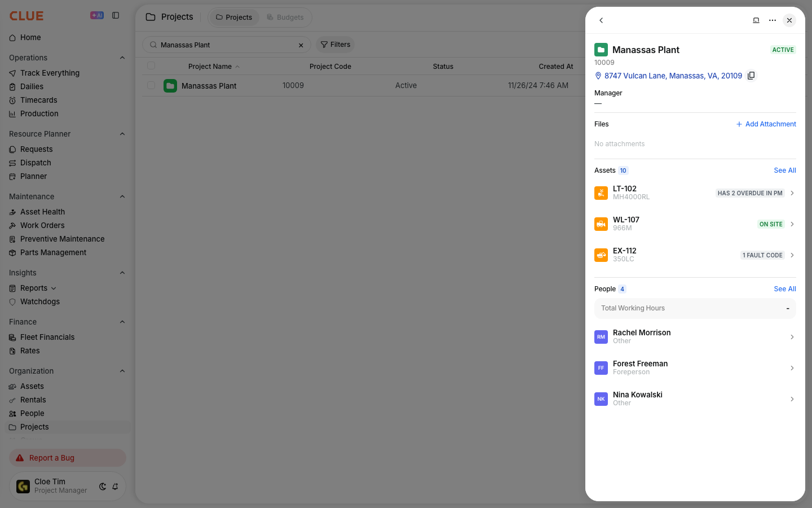The width and height of the screenshot is (812, 508).
Task: Click the WL-107 loader icon
Action: 601,224
